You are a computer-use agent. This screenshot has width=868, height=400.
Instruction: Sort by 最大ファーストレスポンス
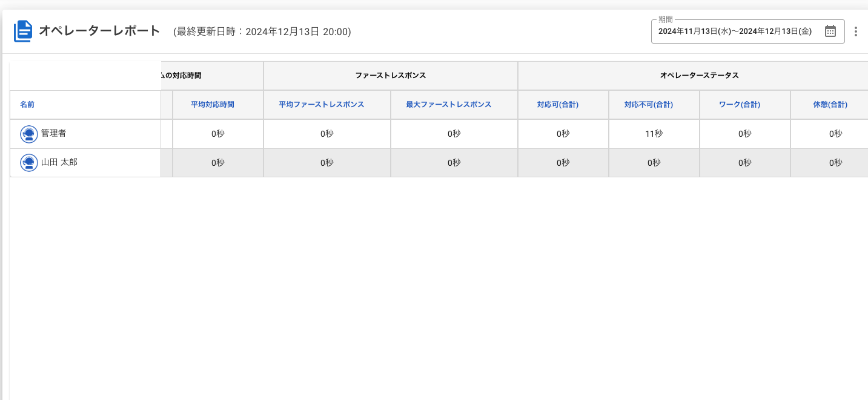pos(448,104)
